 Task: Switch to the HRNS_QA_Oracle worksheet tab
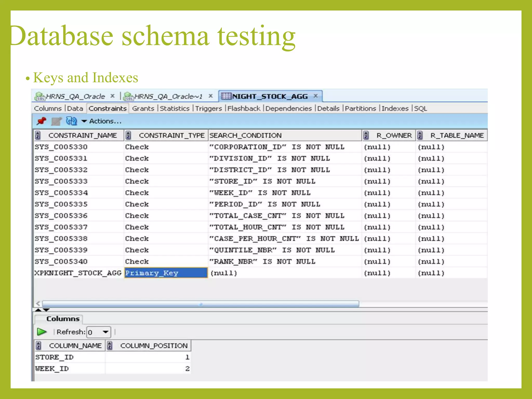(75, 96)
